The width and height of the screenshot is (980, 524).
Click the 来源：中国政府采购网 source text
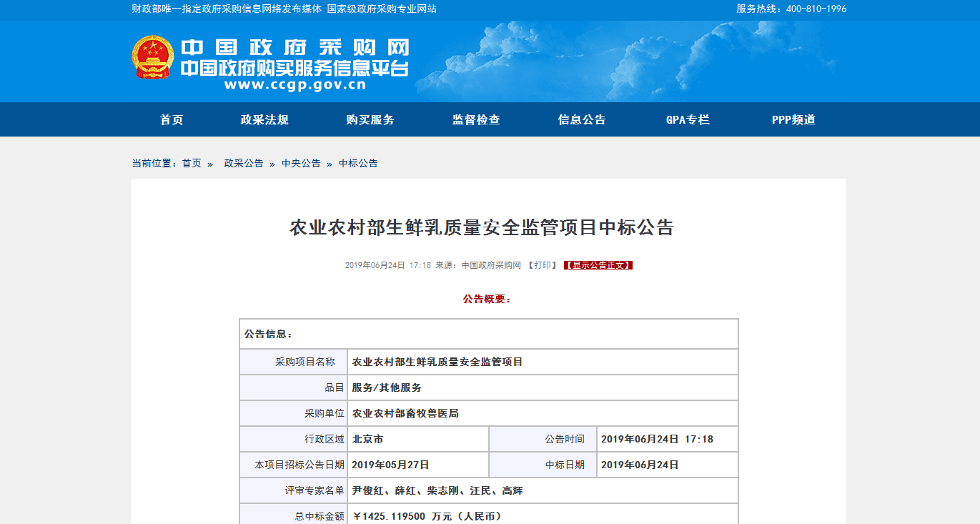[478, 265]
